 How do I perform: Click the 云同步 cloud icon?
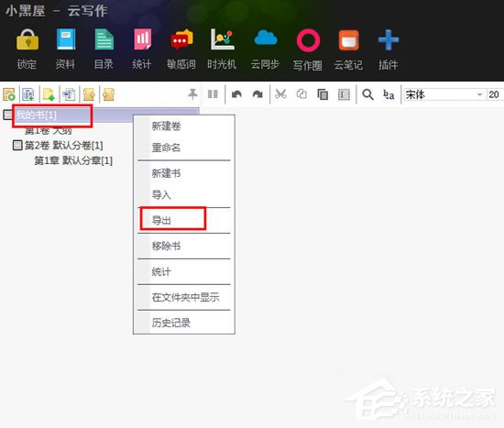(x=266, y=38)
